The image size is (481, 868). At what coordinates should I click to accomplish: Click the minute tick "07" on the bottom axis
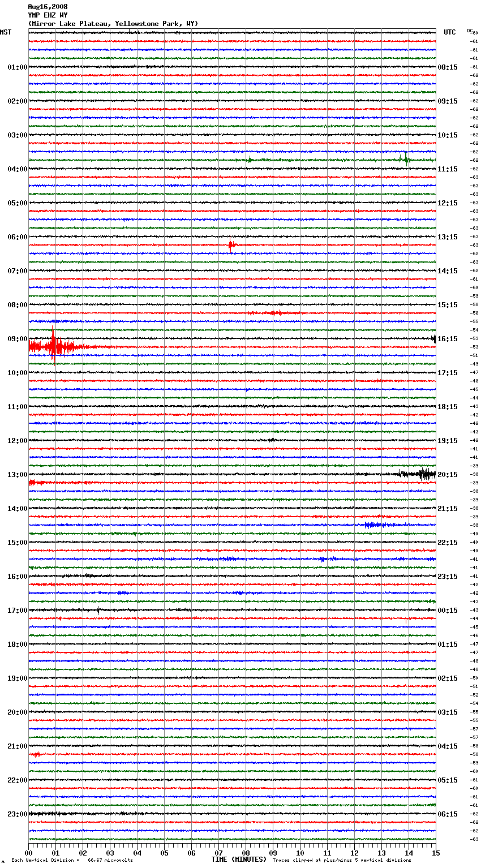click(x=218, y=853)
